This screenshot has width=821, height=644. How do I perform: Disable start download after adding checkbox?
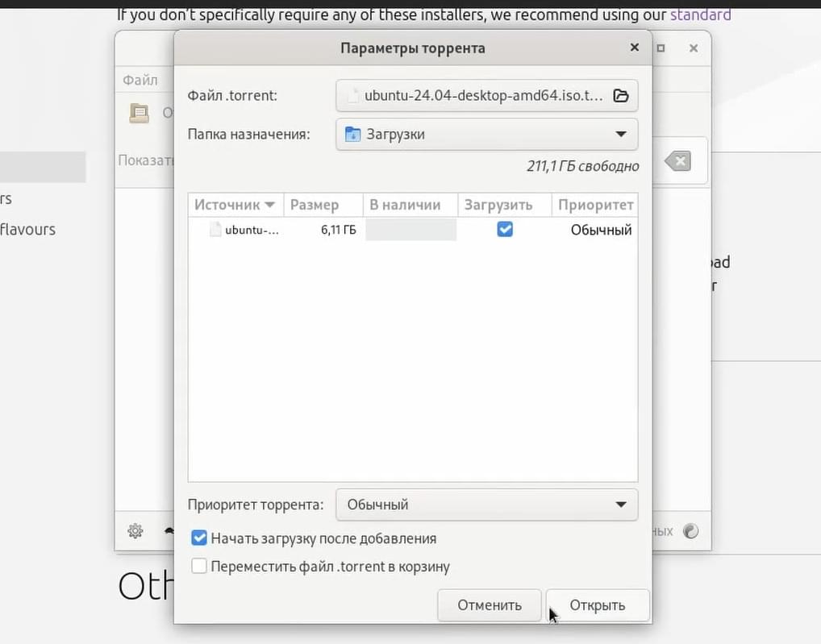tap(199, 538)
